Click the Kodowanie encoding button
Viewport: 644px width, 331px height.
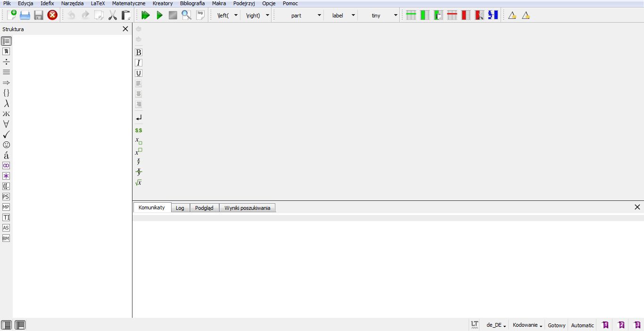click(528, 325)
